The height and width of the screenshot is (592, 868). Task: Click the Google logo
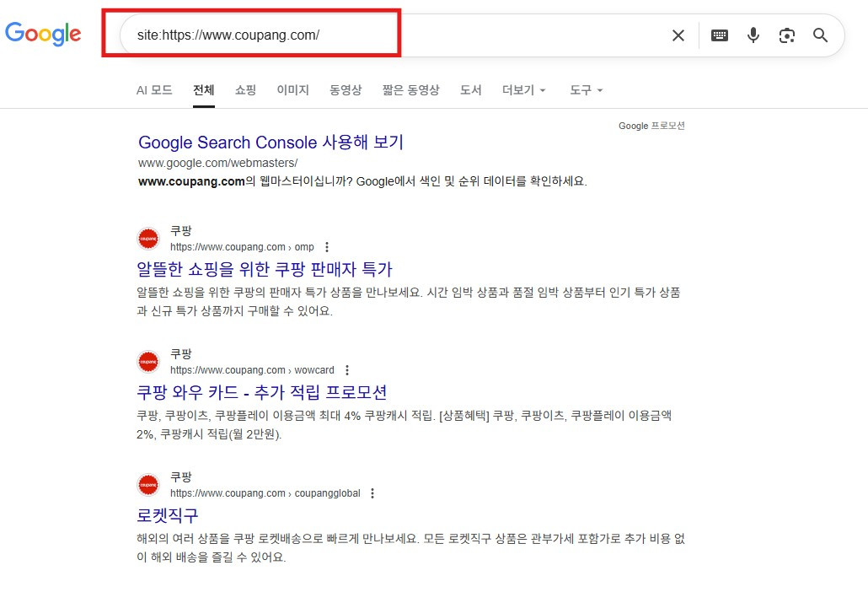tap(43, 34)
